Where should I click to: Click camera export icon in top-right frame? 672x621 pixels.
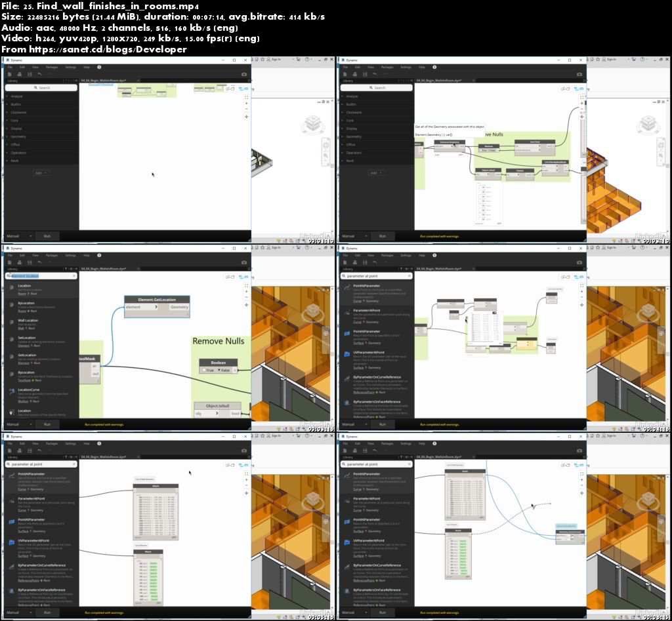point(579,74)
